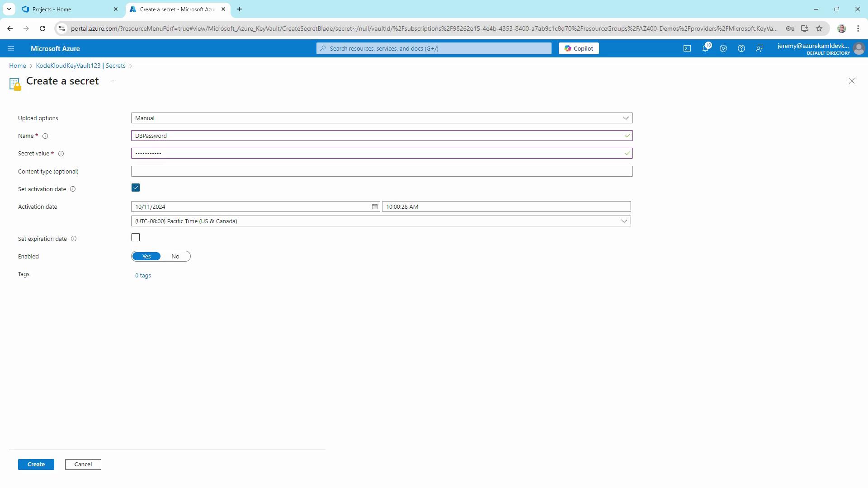Open the 0 tags link
Image resolution: width=868 pixels, height=488 pixels.
point(143,275)
